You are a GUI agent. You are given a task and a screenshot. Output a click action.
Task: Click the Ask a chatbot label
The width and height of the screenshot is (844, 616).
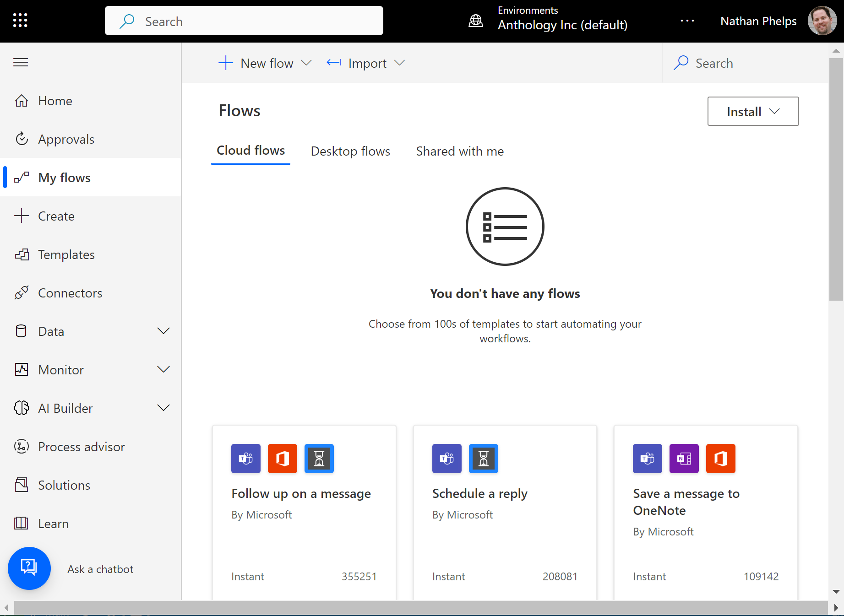(100, 569)
